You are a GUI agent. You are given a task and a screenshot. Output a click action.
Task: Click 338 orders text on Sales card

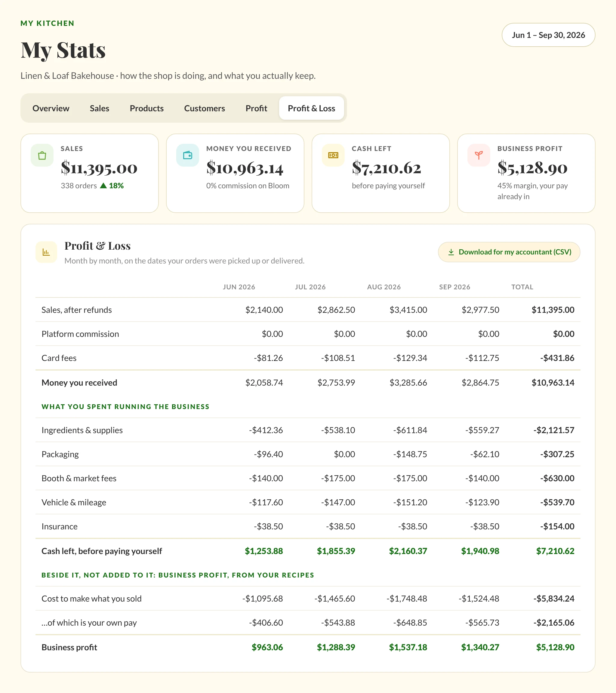[x=79, y=186]
